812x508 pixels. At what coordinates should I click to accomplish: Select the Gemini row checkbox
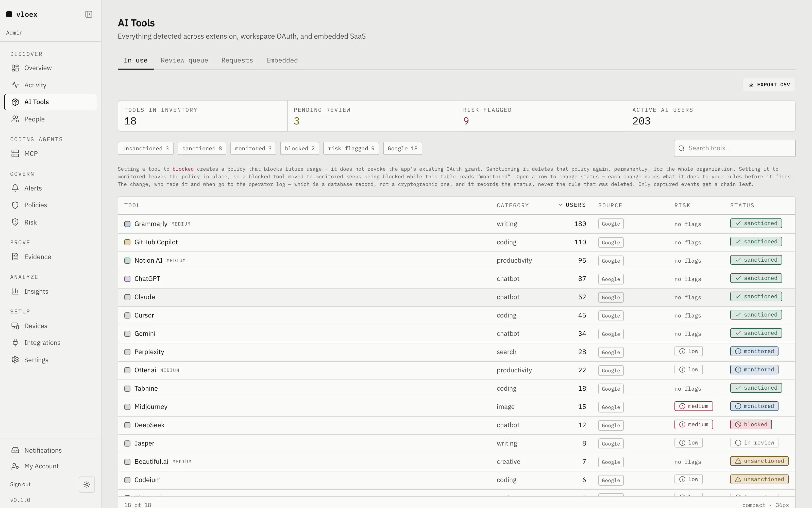coord(127,334)
